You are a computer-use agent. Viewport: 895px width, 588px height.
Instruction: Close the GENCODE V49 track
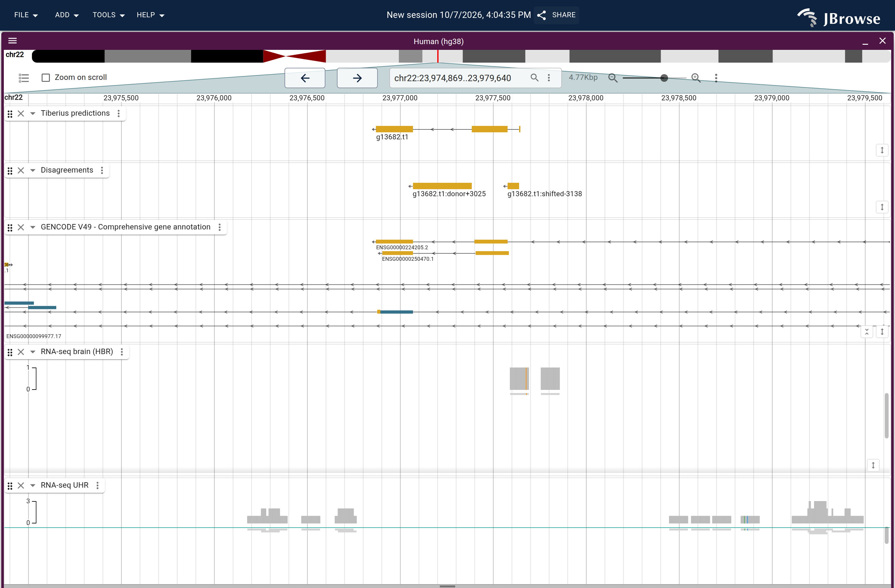click(x=21, y=227)
